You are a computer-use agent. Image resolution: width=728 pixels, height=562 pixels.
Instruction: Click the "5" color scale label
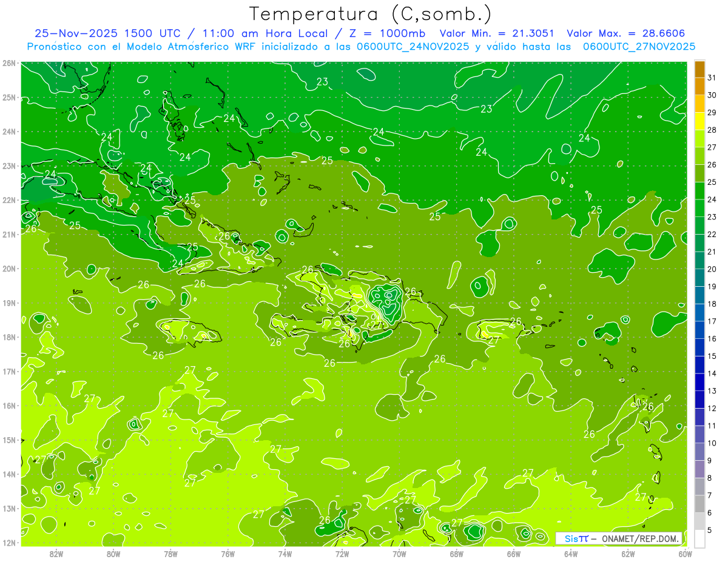pos(709,530)
